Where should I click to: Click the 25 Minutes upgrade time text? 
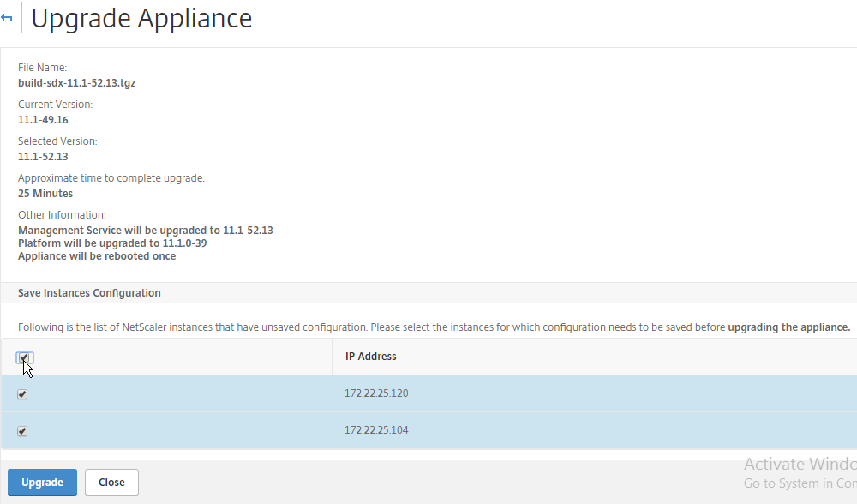coord(45,194)
